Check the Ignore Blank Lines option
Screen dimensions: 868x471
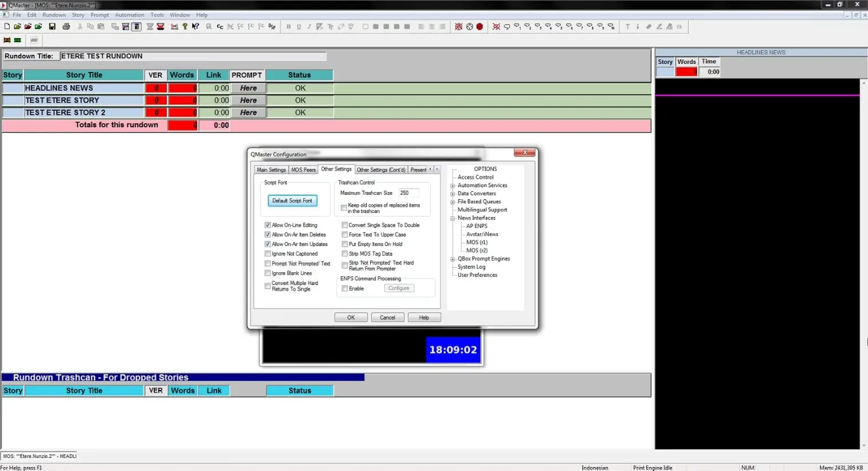[x=267, y=273]
